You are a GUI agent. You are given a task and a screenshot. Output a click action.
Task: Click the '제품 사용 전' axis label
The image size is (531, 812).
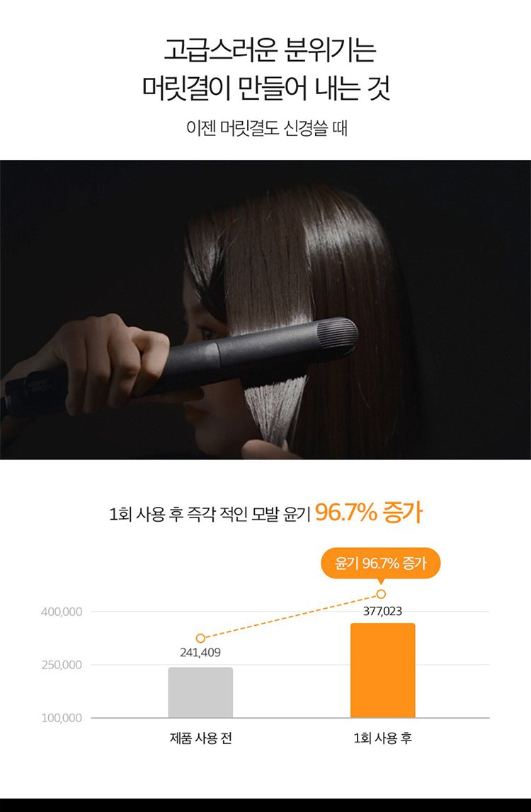click(x=200, y=738)
